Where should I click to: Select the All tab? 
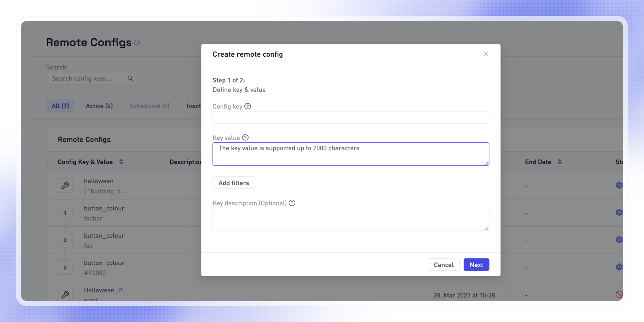pos(60,106)
